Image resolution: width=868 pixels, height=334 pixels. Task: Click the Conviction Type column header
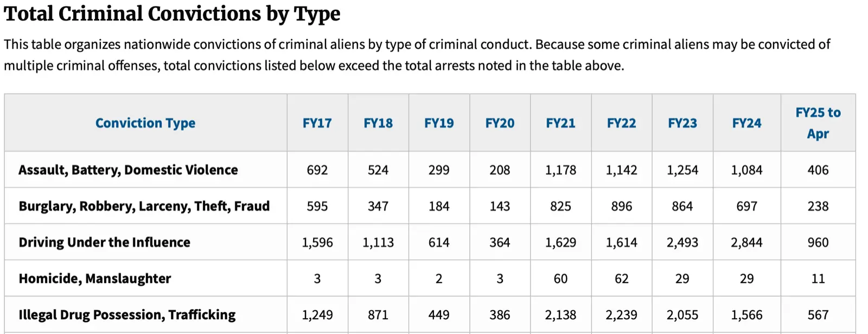pos(145,123)
